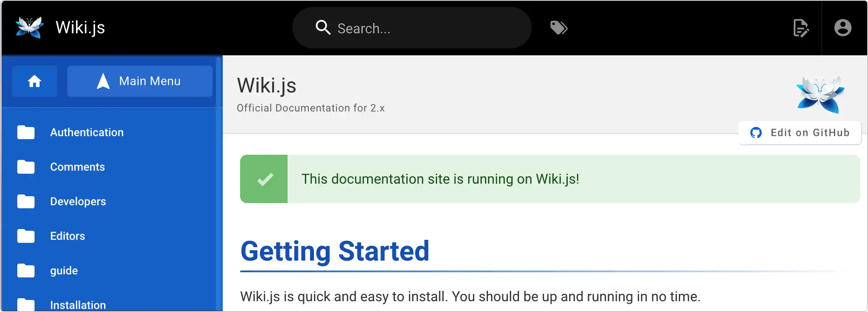This screenshot has height=312, width=868.
Task: Open the Main Menu button
Action: [139, 81]
